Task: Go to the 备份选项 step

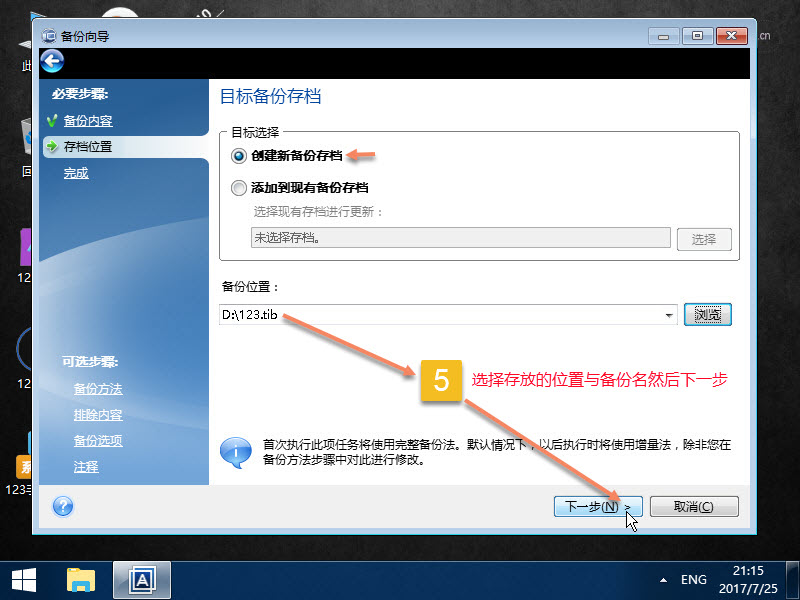Action: [97, 440]
